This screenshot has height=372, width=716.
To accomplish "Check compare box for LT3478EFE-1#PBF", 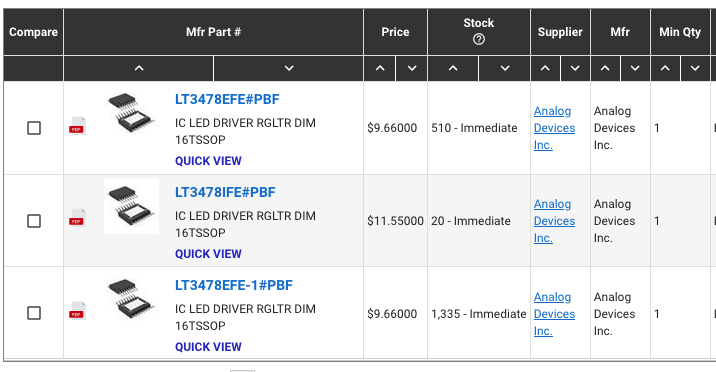I will coord(34,313).
